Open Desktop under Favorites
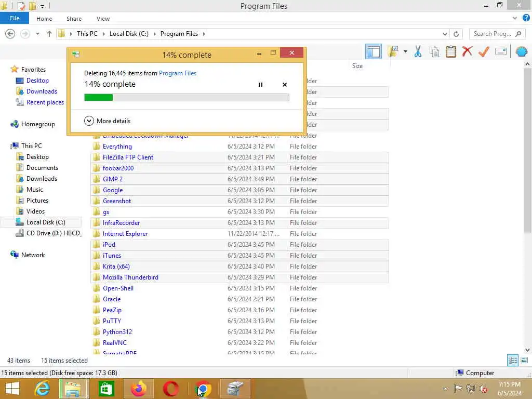 [x=37, y=81]
